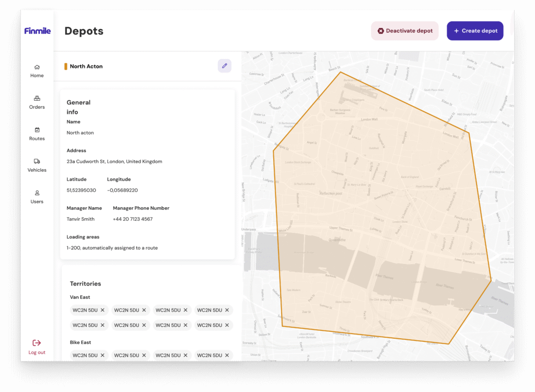This screenshot has width=535, height=392.
Task: Click the Home icon in sidebar
Action: 37,67
